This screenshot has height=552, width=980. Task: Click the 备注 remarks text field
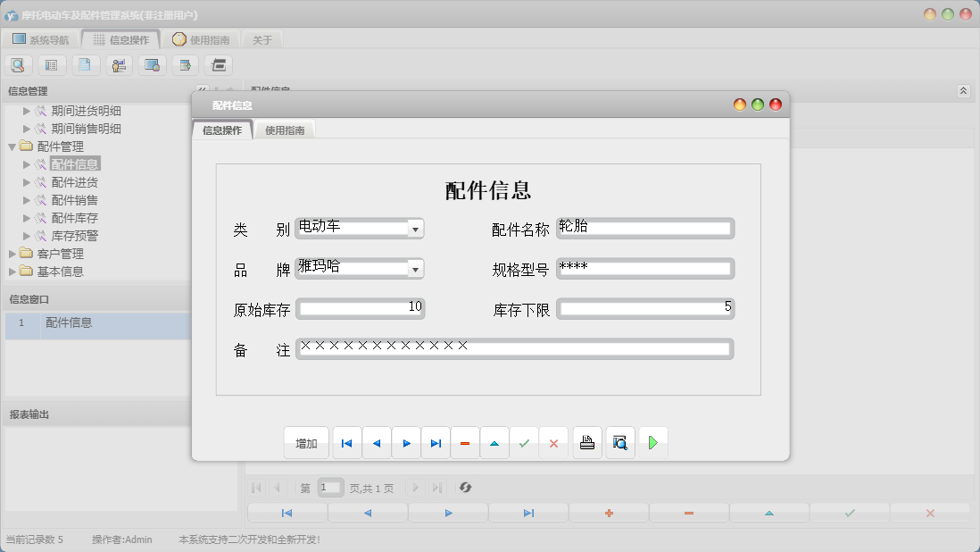[515, 349]
